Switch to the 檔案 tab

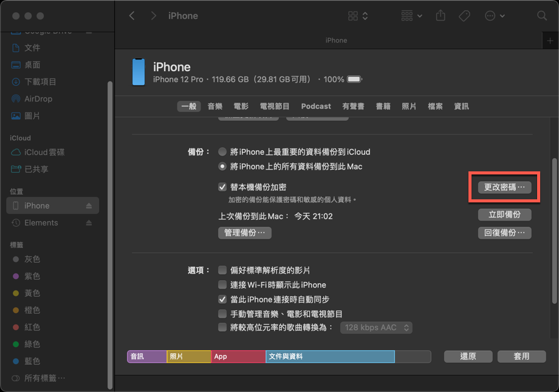point(435,106)
